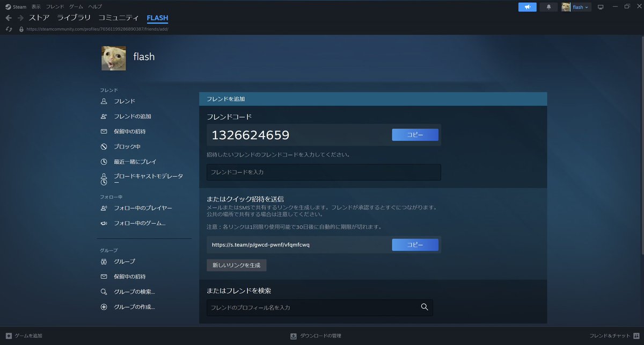Click the フォロー中のプレイヤー icon
Image resolution: width=644 pixels, height=345 pixels.
104,208
